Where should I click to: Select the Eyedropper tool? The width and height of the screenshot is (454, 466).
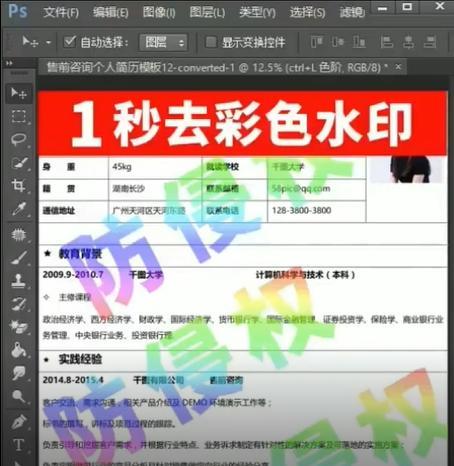(19, 209)
